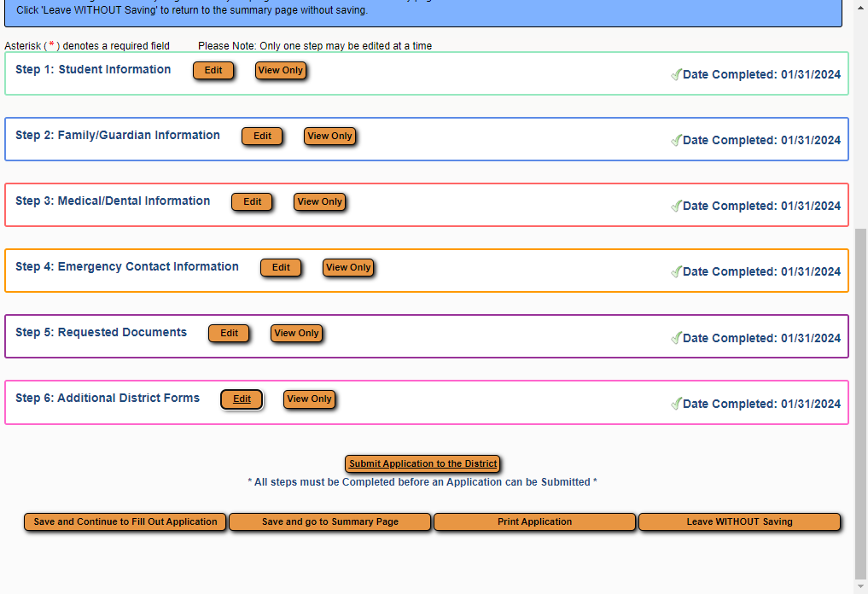Click Step 5 completed checkmark icon
Viewport: 868px width, 594px height.
click(x=676, y=338)
